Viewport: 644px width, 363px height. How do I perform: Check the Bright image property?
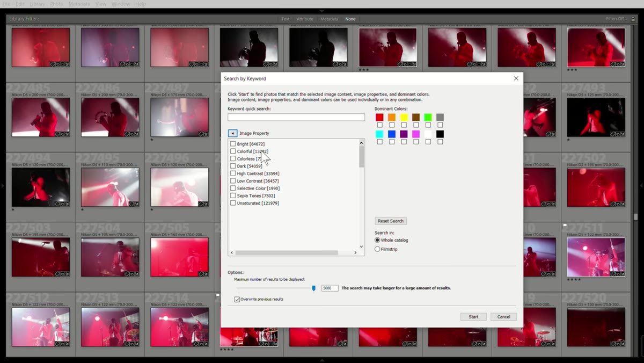click(x=233, y=144)
